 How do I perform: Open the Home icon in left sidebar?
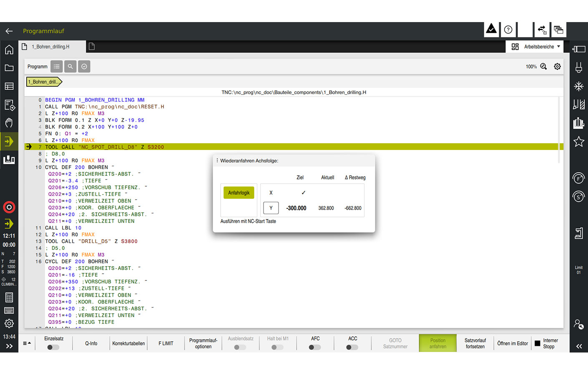(9, 50)
